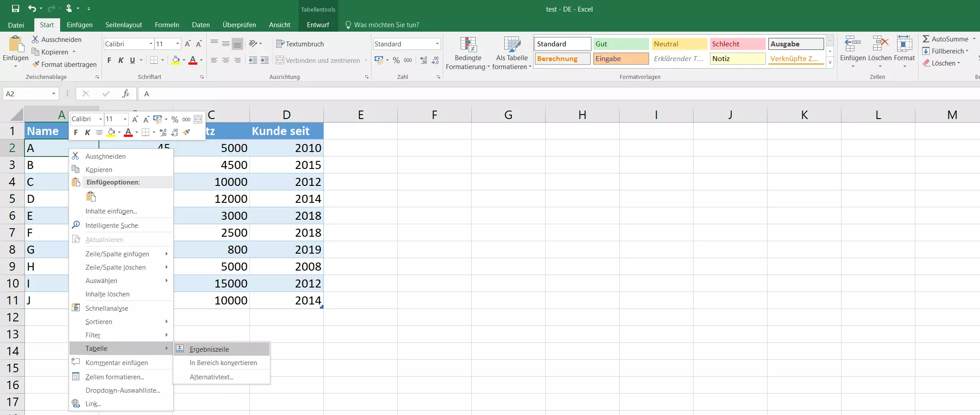Click Verbinden und zentrieren button
The width and height of the screenshot is (980, 415).
tap(318, 60)
